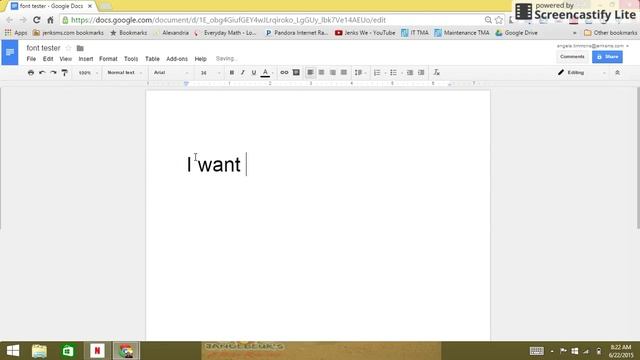Toggle underline formatting
Screen dimensions: 640x360
tap(253, 73)
